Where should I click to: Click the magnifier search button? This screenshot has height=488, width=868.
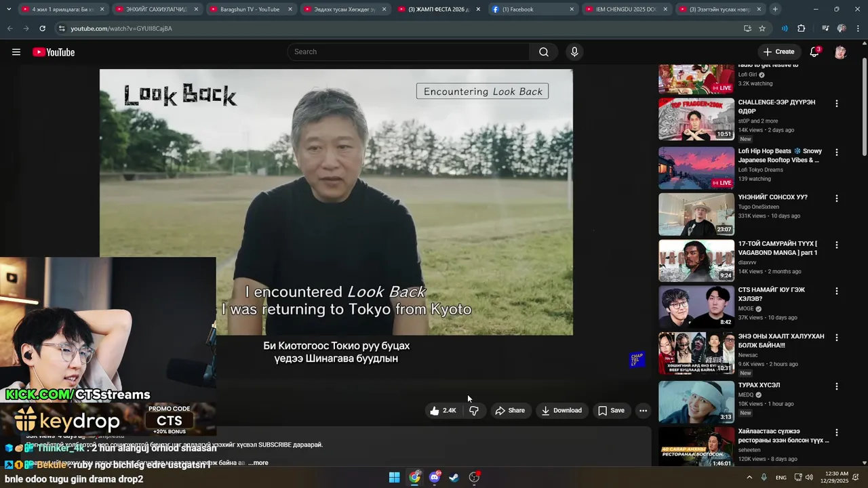point(544,52)
